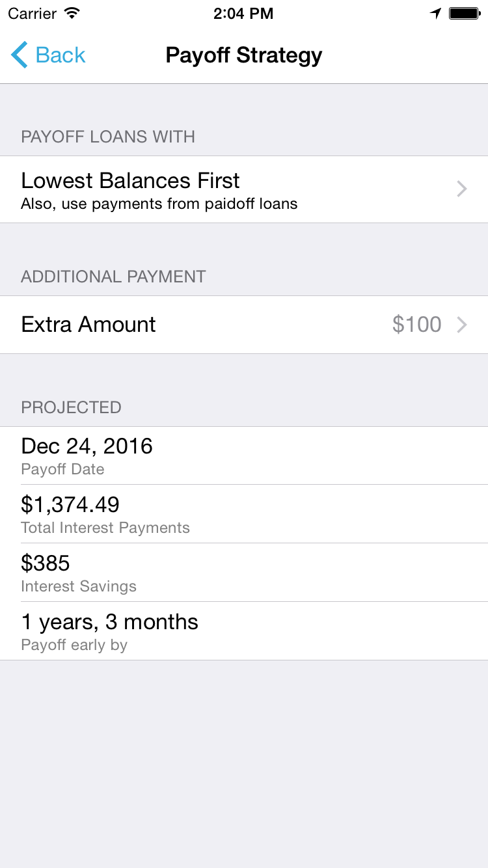Image resolution: width=488 pixels, height=868 pixels.
Task: Tap the Dec 24, 2016 payoff date
Action: coord(87,446)
